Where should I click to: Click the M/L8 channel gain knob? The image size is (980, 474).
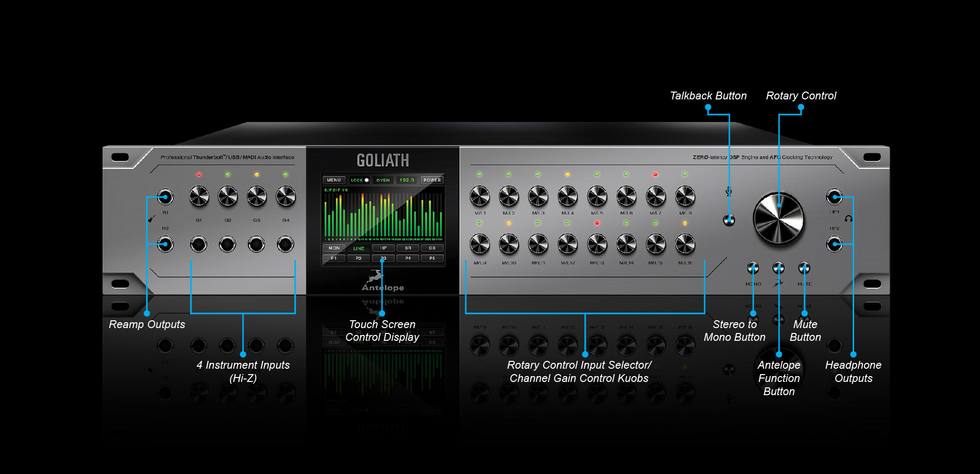pyautogui.click(x=685, y=197)
